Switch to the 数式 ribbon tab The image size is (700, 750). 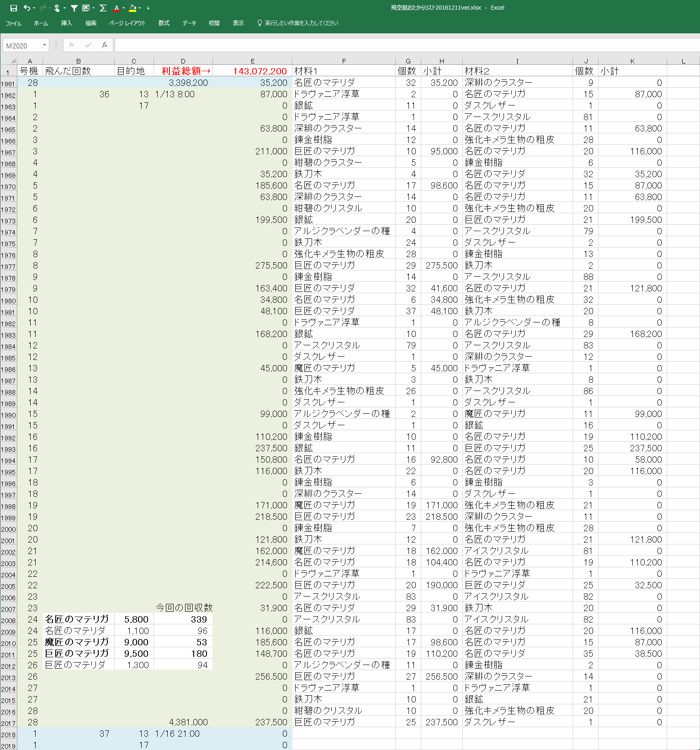pyautogui.click(x=164, y=23)
